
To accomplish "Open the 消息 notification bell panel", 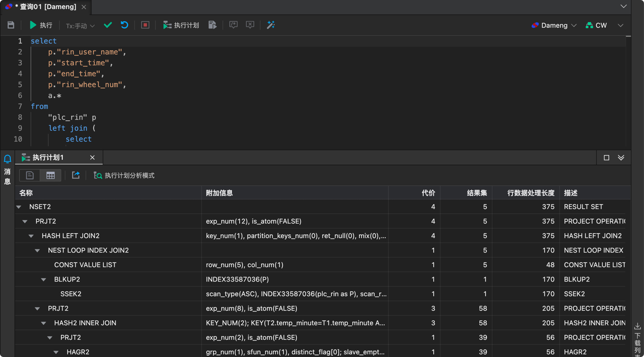I will click(7, 160).
